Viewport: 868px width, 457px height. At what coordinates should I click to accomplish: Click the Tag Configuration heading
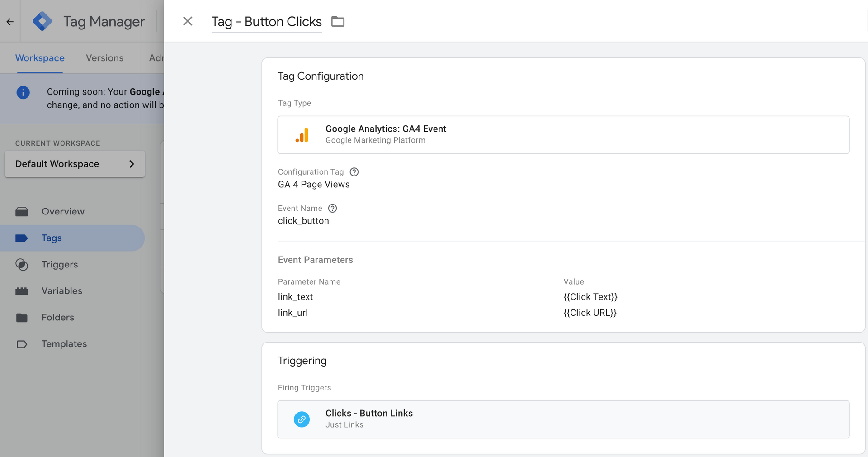point(321,76)
